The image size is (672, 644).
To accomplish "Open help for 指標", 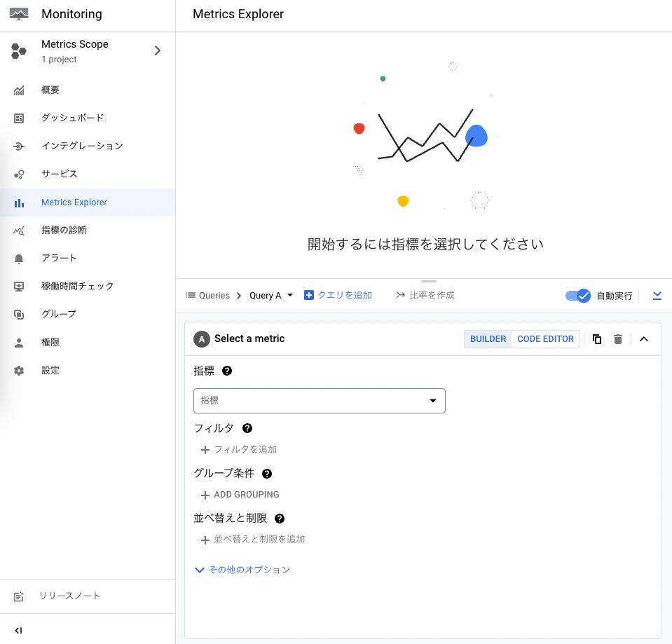I will pos(227,371).
